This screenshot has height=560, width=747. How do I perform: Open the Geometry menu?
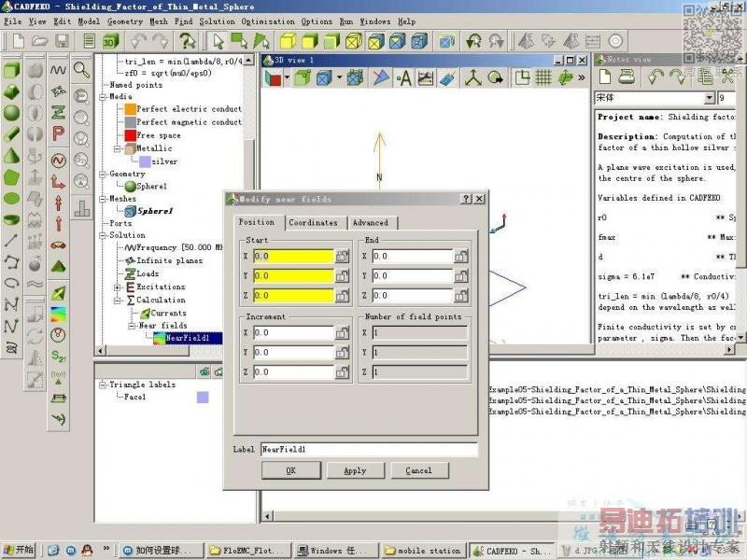pos(125,21)
